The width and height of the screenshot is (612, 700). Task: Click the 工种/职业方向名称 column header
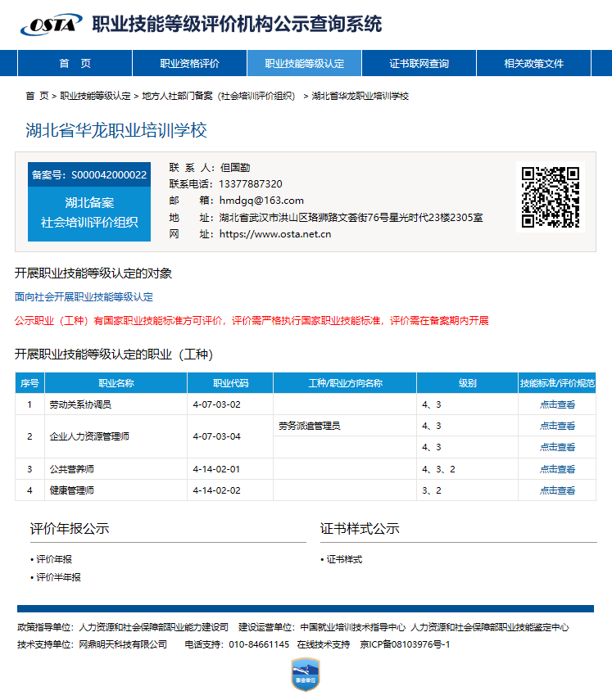point(345,383)
